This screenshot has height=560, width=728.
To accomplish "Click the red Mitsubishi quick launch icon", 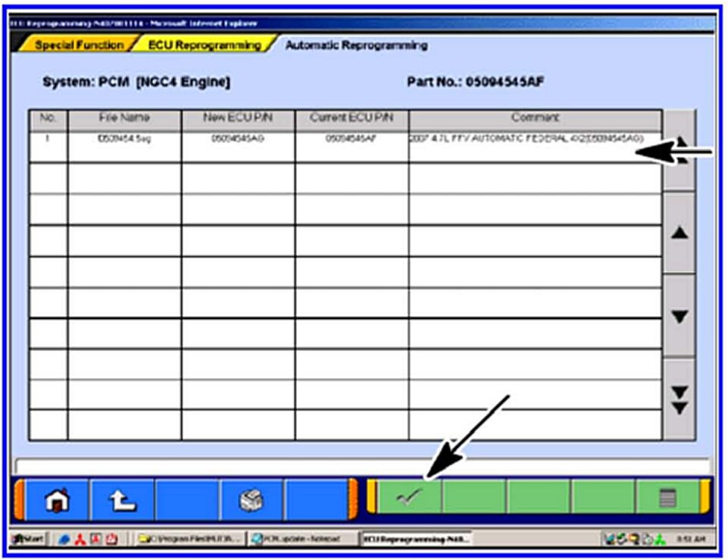I will point(79,540).
